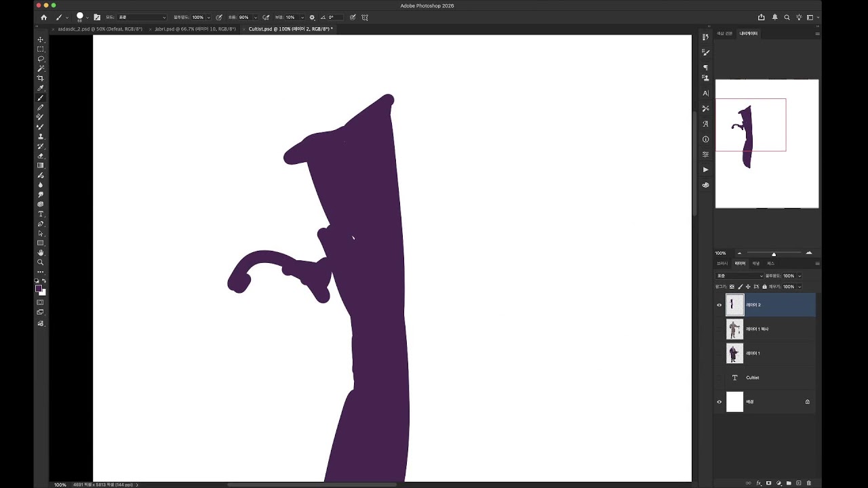Image resolution: width=868 pixels, height=488 pixels.
Task: Hide the 레이어 2 layer
Action: coord(719,305)
